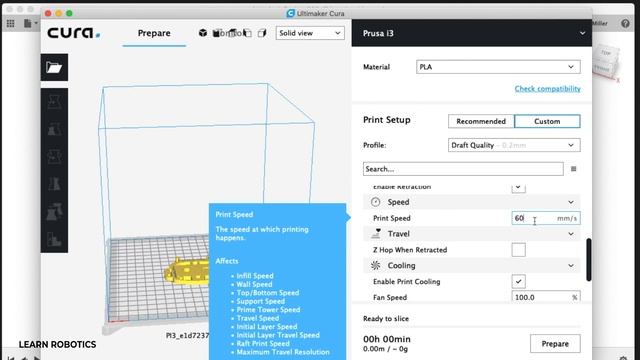Click the 0.00m / ~ 0g material estimate
Image resolution: width=640 pixels, height=360 pixels.
(385, 349)
